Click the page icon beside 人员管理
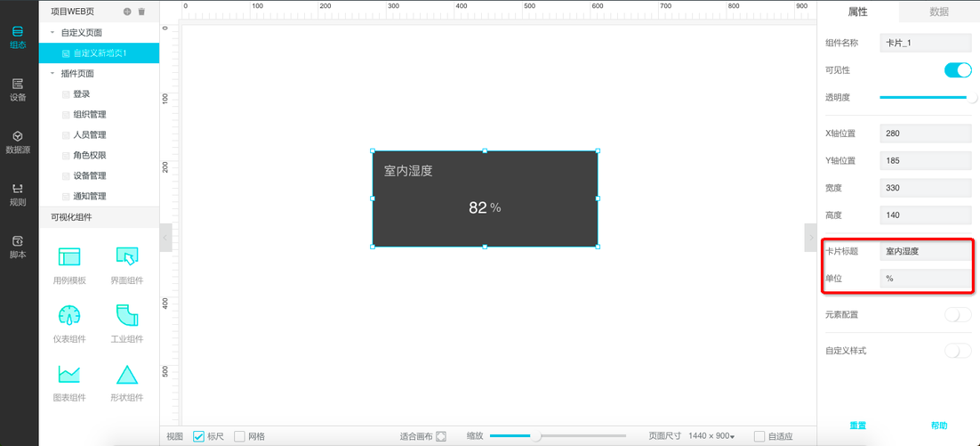The image size is (980, 446). click(66, 135)
